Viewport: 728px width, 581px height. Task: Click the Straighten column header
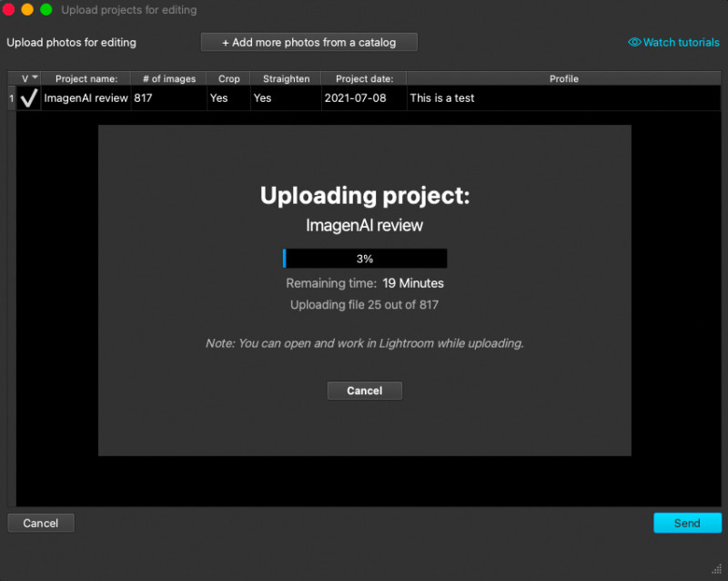(x=286, y=78)
